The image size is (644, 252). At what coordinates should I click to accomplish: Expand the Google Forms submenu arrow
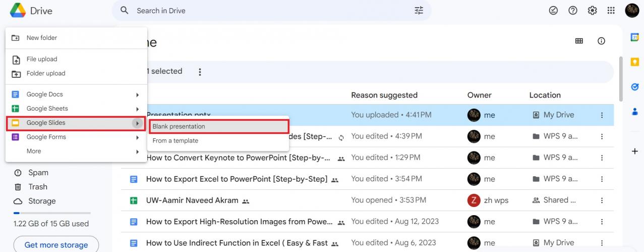[x=137, y=137]
